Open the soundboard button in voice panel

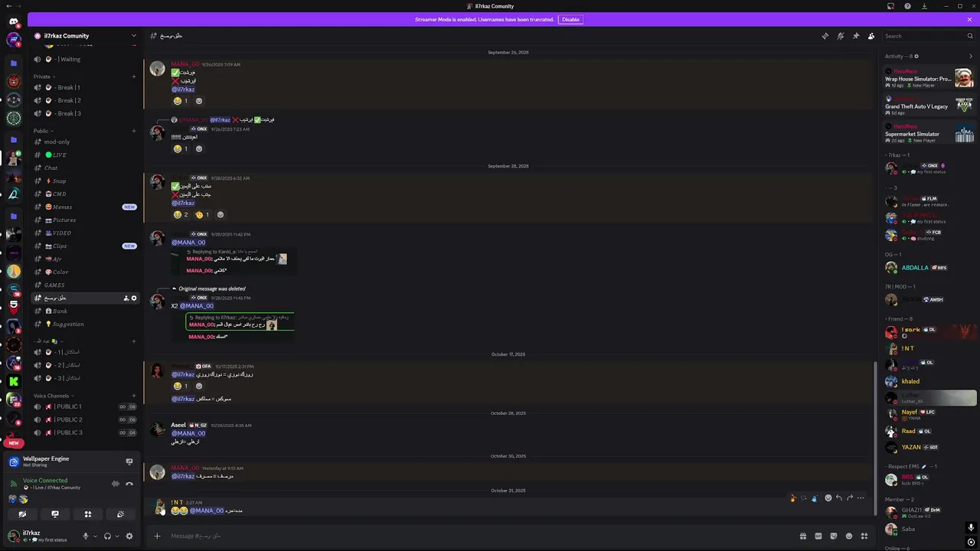coord(120,514)
